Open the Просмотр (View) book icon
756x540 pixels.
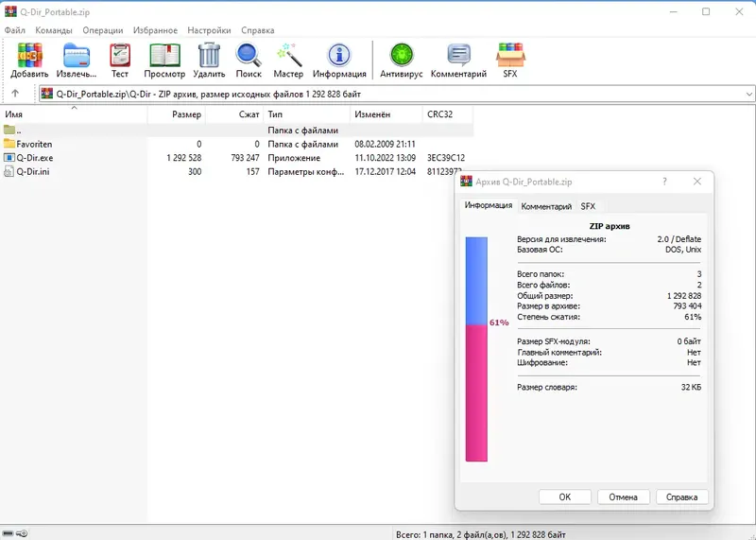[164, 55]
